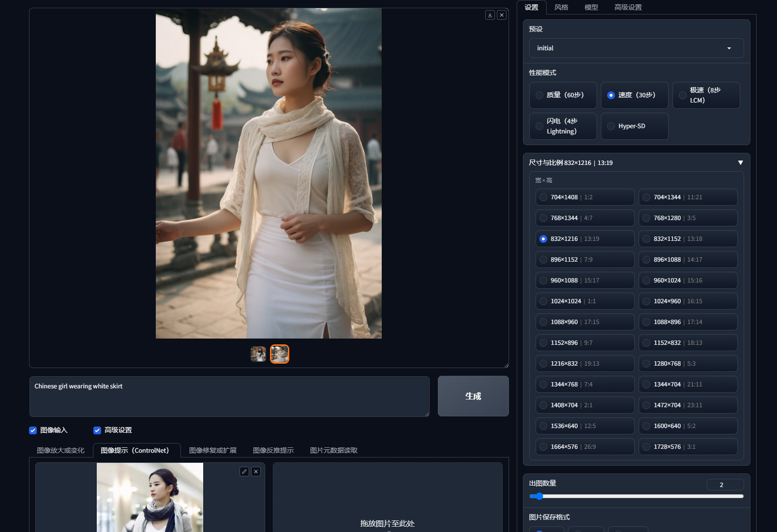Choose 1600×640 aspect ratio
The image size is (777, 532).
[x=688, y=426]
